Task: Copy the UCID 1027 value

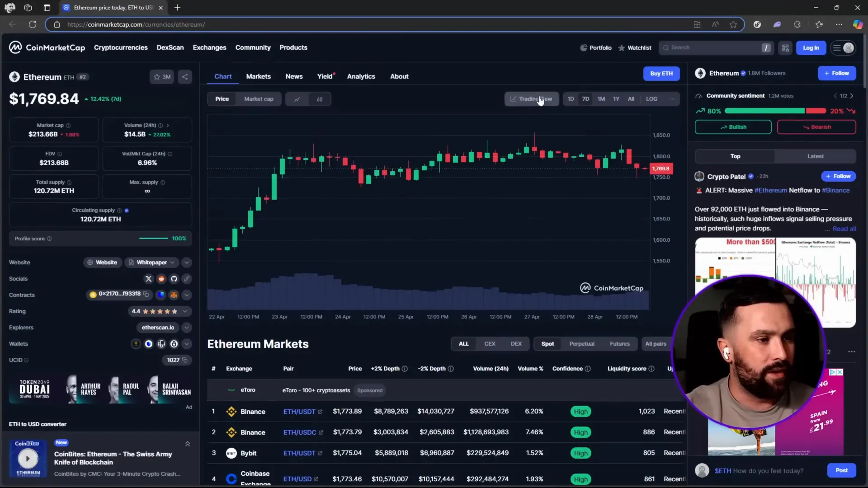Action: (184, 360)
